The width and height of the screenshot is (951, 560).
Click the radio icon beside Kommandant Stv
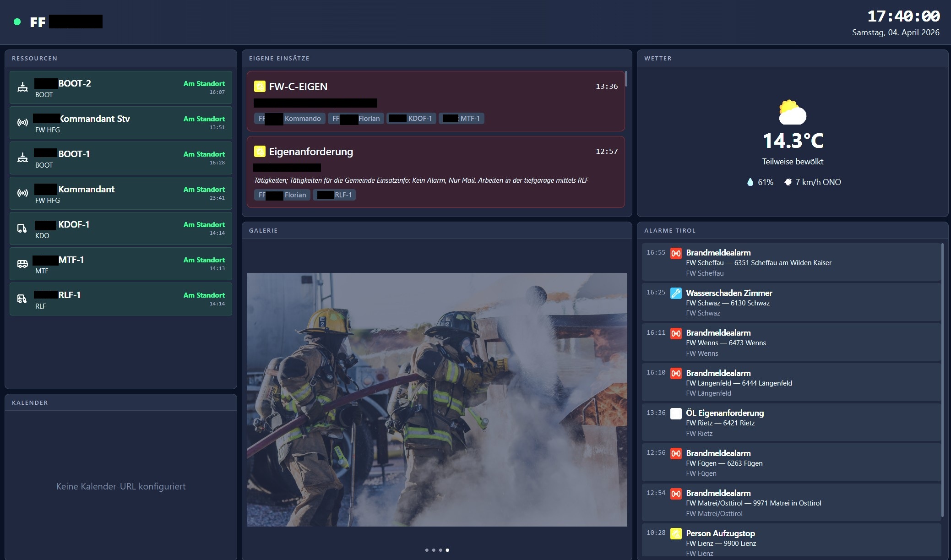(x=22, y=122)
